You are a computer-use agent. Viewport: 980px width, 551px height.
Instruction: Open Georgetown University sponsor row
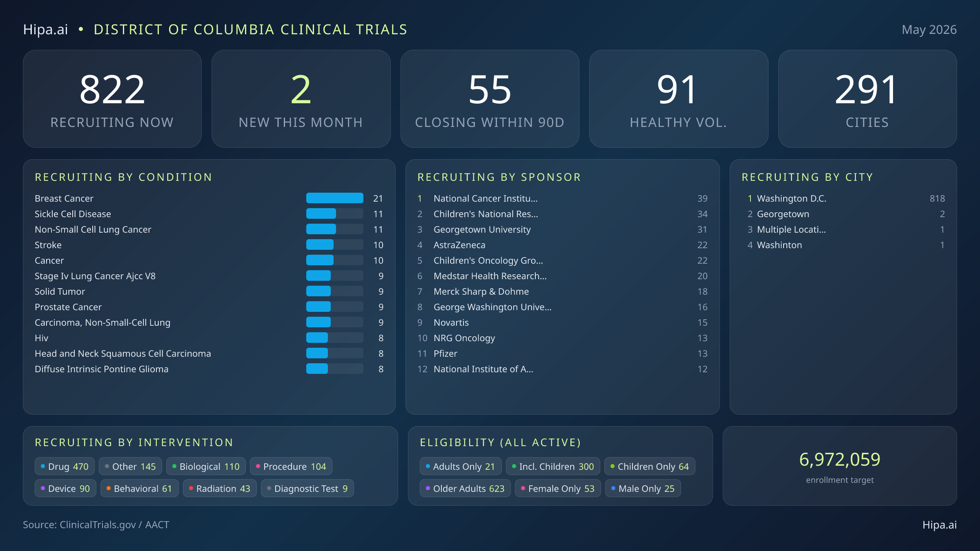point(562,229)
